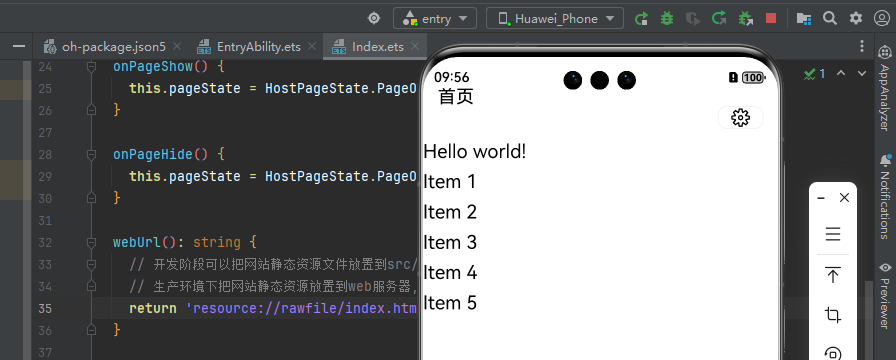
Task: Click the target locator icon beside entry
Action: 374,19
